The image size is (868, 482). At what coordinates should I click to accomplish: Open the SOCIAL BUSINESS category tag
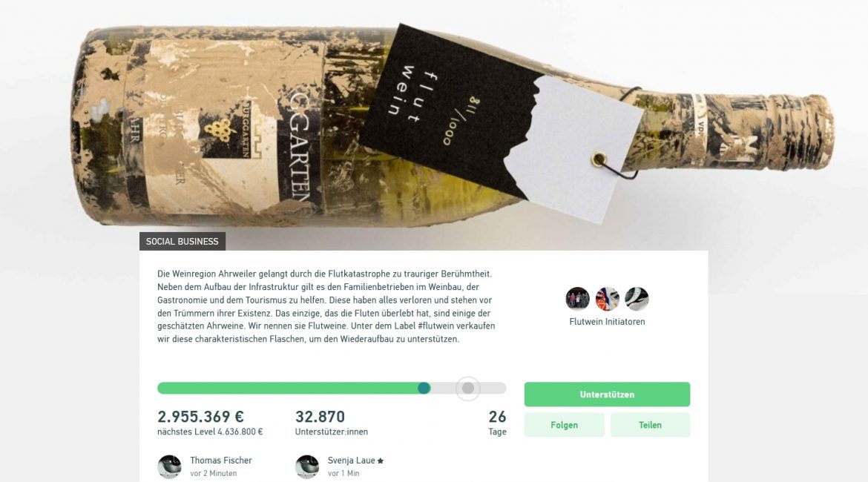pos(182,241)
